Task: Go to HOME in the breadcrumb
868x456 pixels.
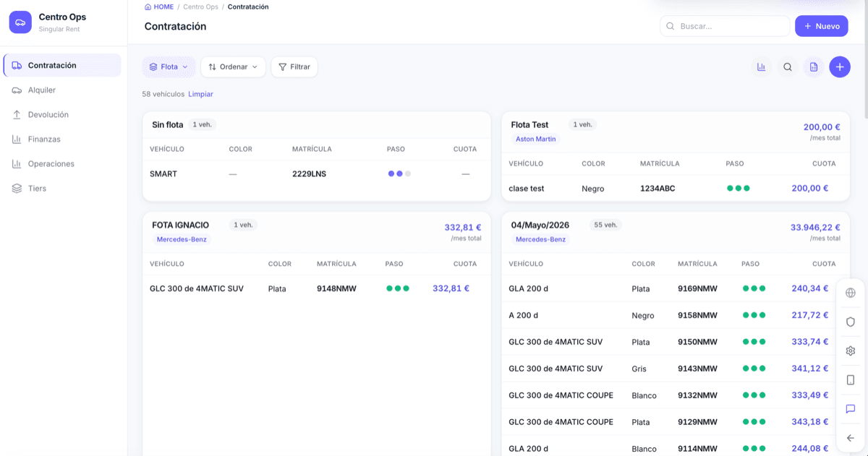Action: click(x=159, y=7)
